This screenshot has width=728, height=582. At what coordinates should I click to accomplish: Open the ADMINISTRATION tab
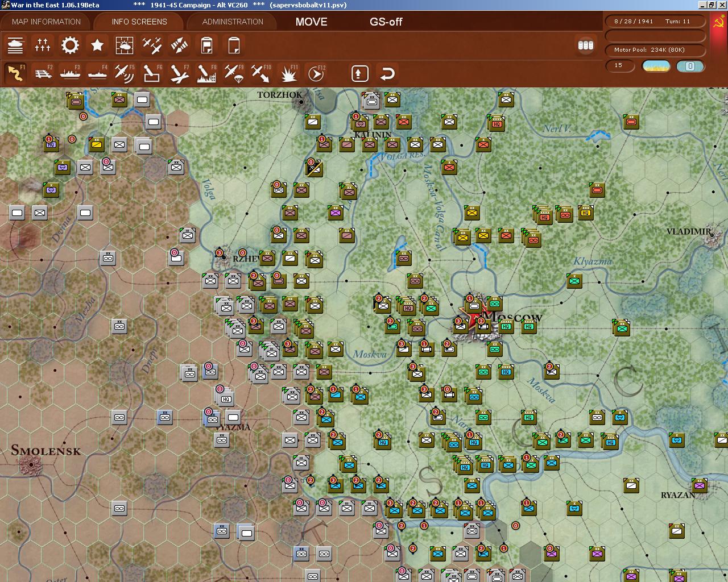point(233,22)
